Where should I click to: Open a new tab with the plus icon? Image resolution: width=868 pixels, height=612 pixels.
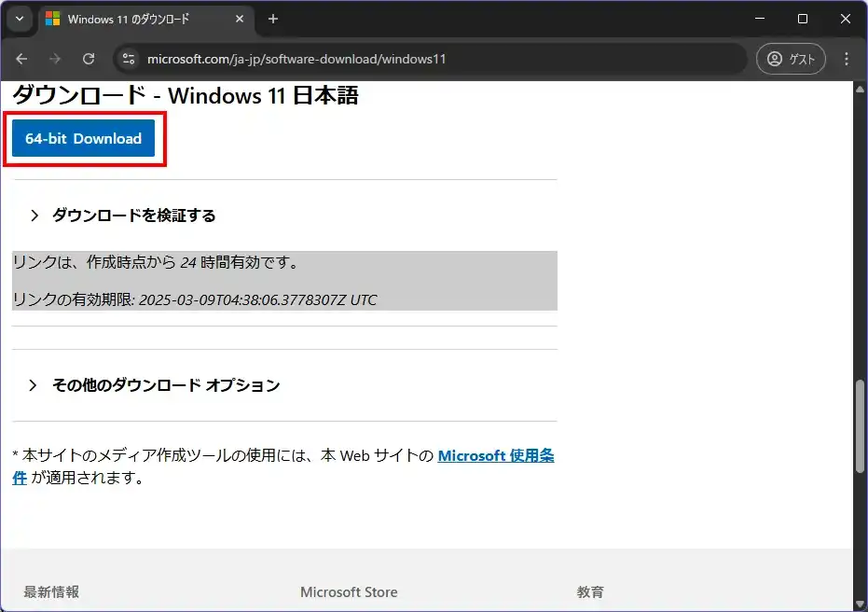click(273, 19)
